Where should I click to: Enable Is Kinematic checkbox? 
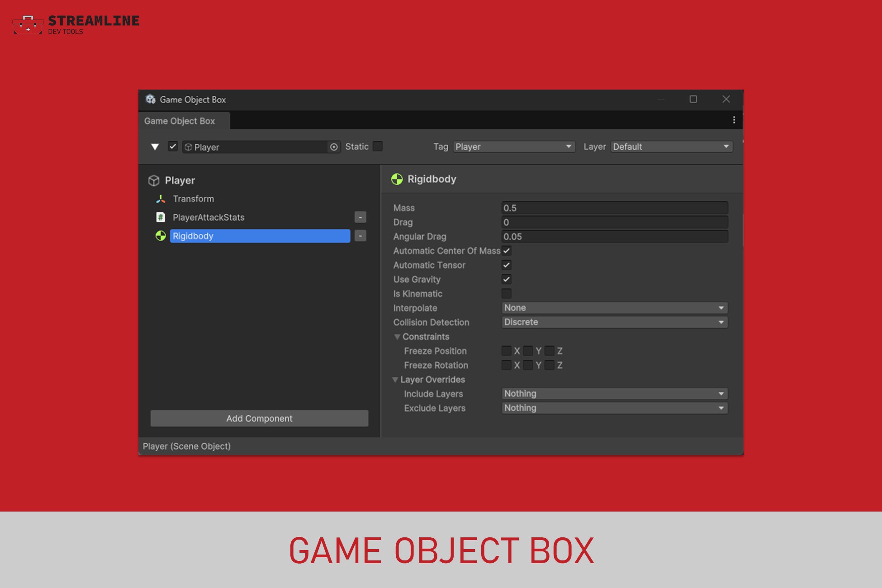pyautogui.click(x=507, y=294)
